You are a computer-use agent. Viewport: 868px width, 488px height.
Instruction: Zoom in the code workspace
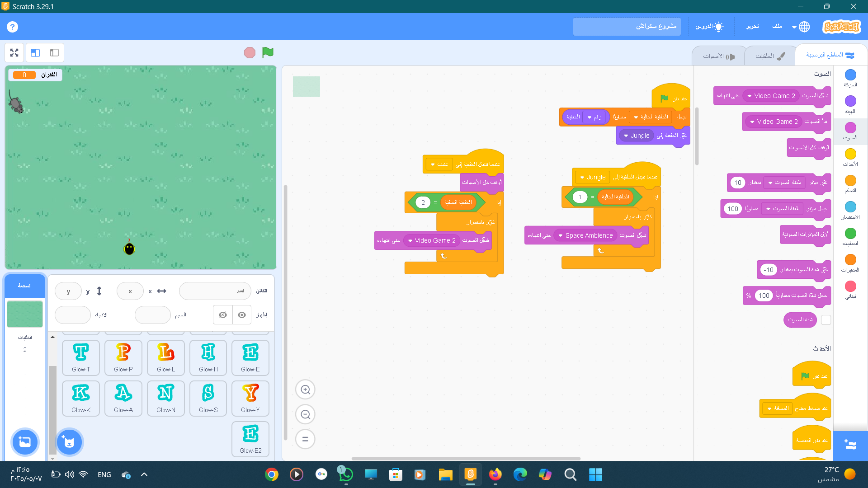pos(305,389)
